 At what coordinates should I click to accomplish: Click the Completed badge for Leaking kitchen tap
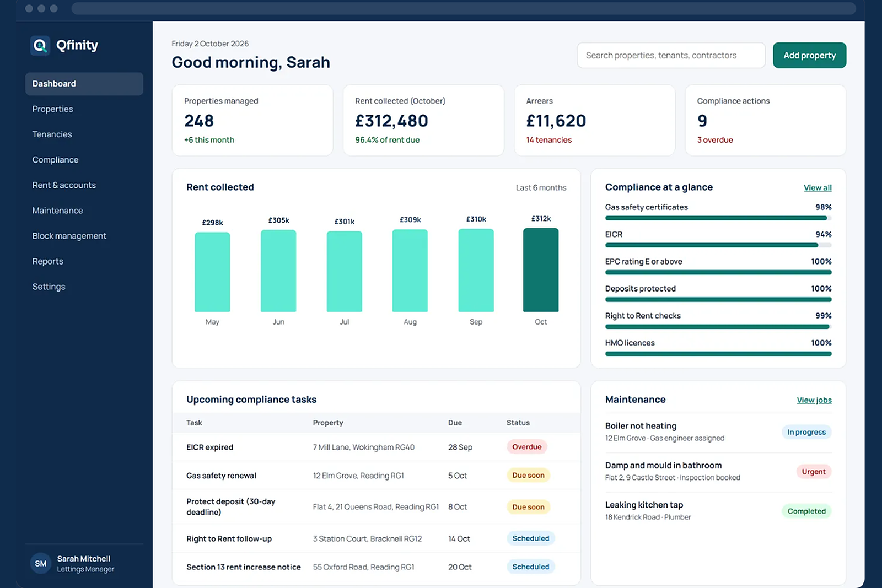[x=806, y=511]
